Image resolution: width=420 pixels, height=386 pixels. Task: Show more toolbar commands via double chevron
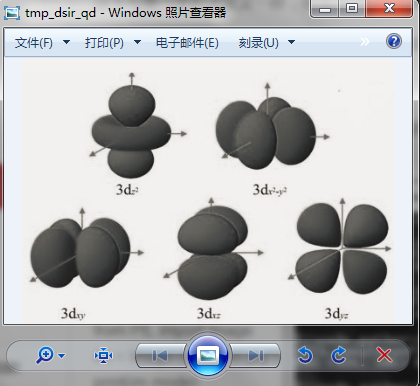pyautogui.click(x=365, y=42)
